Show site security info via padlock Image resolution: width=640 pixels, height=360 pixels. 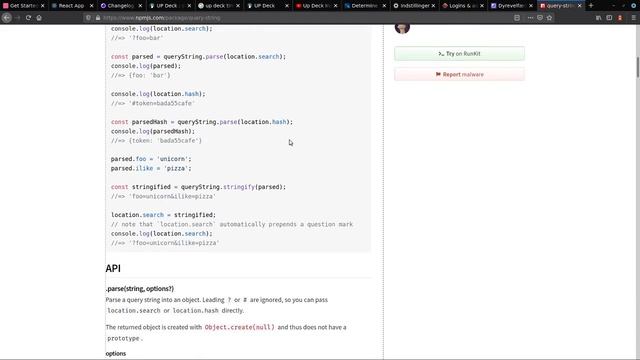[98, 18]
